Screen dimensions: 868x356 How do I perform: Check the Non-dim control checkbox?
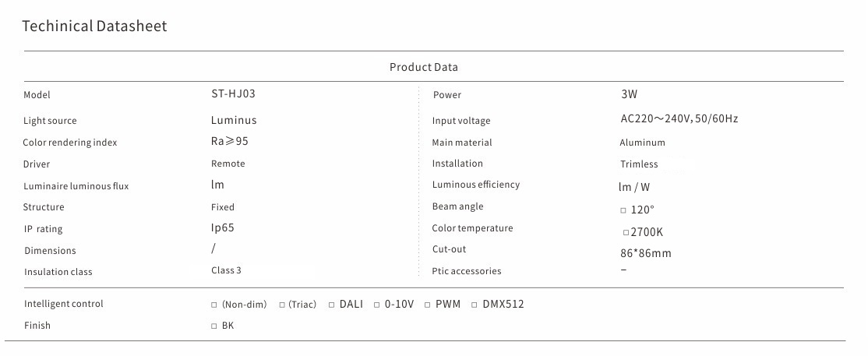point(214,305)
